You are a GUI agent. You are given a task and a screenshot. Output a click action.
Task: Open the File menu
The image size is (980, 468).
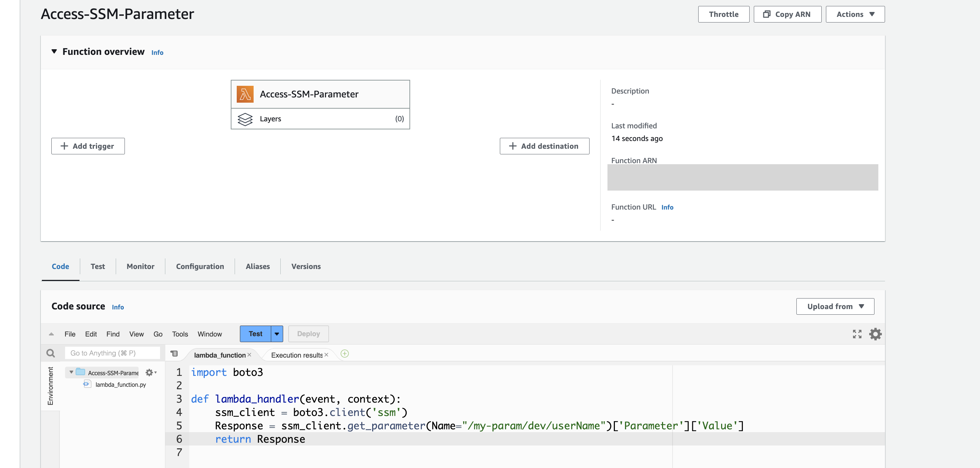click(70, 334)
